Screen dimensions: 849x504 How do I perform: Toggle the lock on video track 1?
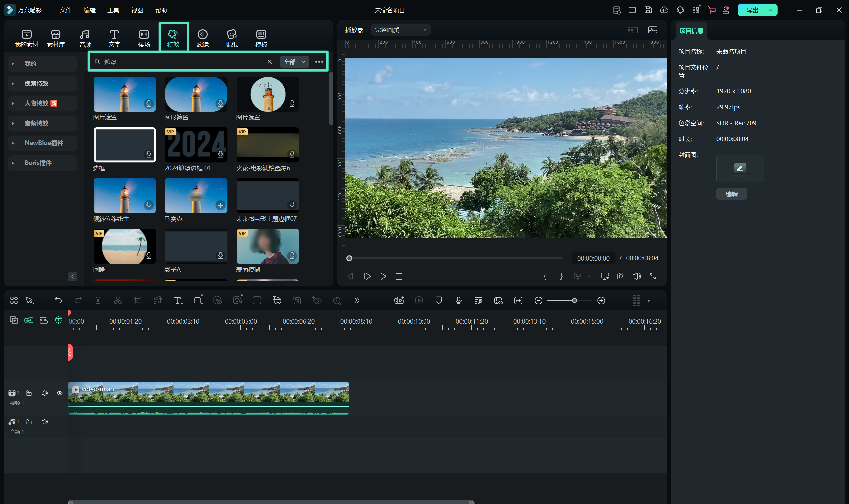[29, 393]
